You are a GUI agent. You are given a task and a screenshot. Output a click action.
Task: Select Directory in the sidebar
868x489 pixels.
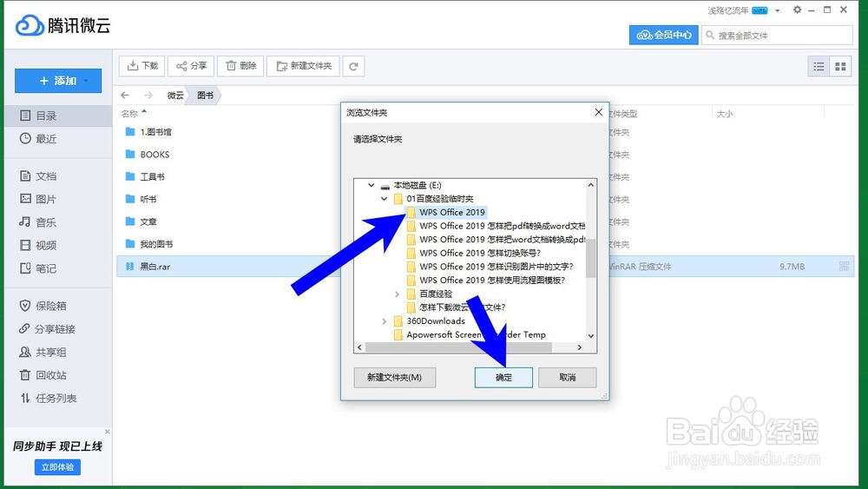(x=58, y=116)
